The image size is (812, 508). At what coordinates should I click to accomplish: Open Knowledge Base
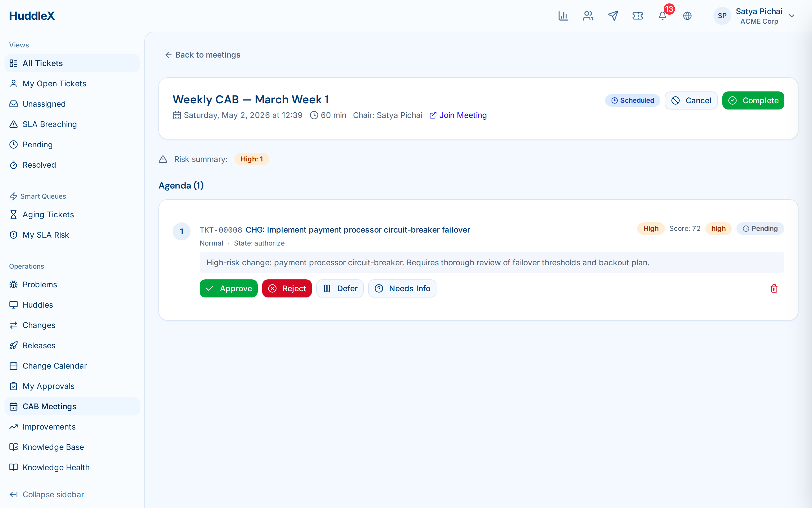pos(72,447)
